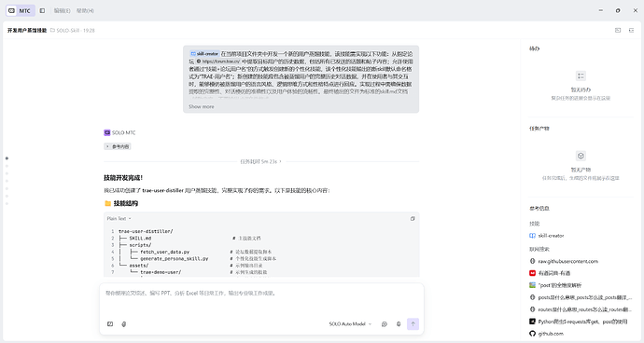This screenshot has height=343, width=644.
Task: Attach a file with the paperclip icon
Action: (123, 324)
